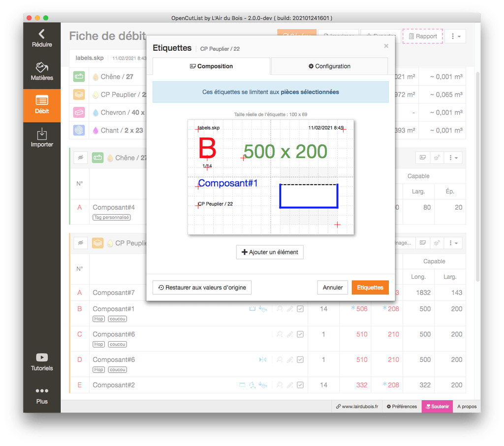
Task: Click the dashed edges icon on row E Composant#2
Action: pyautogui.click(x=242, y=385)
